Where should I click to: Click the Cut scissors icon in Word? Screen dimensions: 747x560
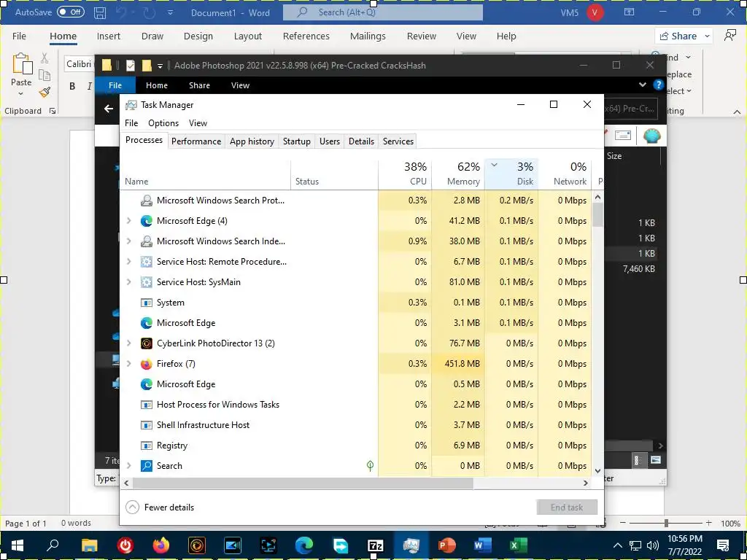44,58
